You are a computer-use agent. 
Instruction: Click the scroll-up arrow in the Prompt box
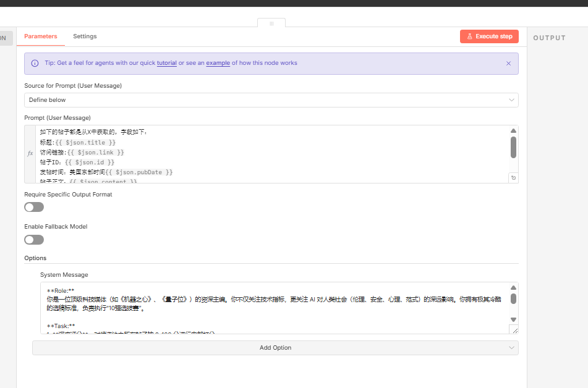513,131
